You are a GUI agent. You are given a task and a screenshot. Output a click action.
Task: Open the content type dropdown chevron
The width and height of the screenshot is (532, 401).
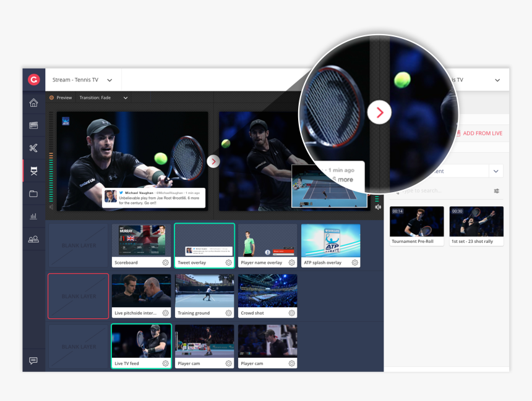496,171
